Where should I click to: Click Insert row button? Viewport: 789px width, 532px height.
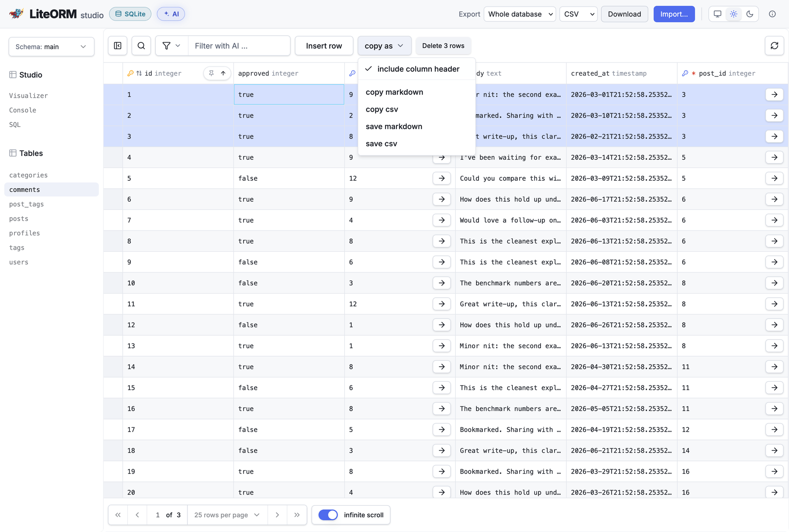324,46
